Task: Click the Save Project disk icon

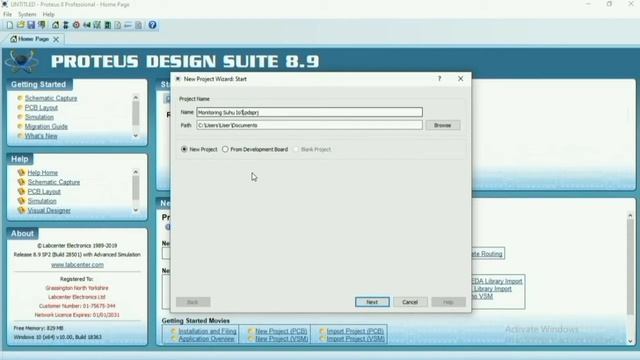Action: click(x=31, y=25)
